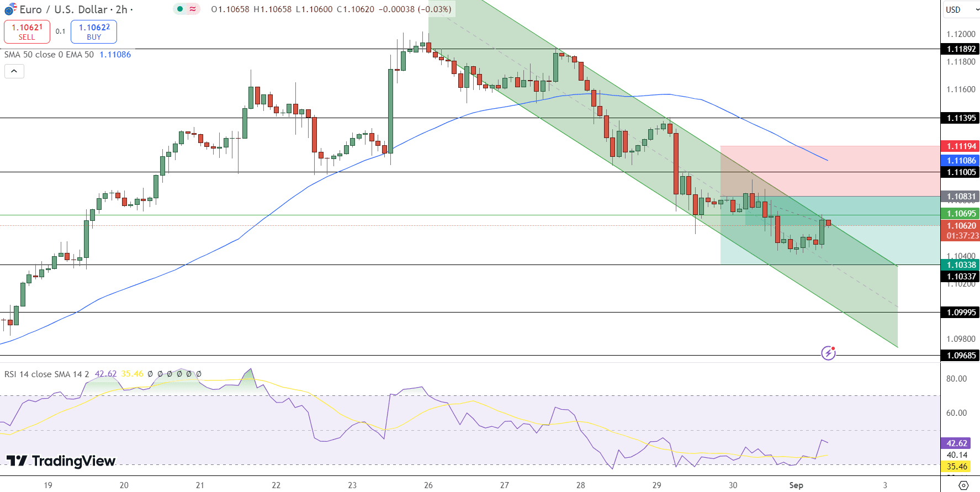Click the purple 42.62 RSI axis label
The height and width of the screenshot is (492, 980).
click(956, 443)
